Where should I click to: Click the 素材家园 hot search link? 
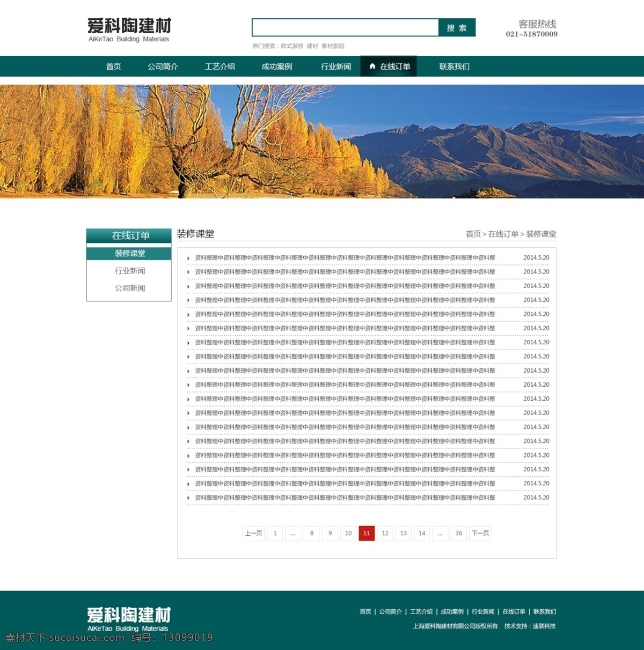pos(333,46)
